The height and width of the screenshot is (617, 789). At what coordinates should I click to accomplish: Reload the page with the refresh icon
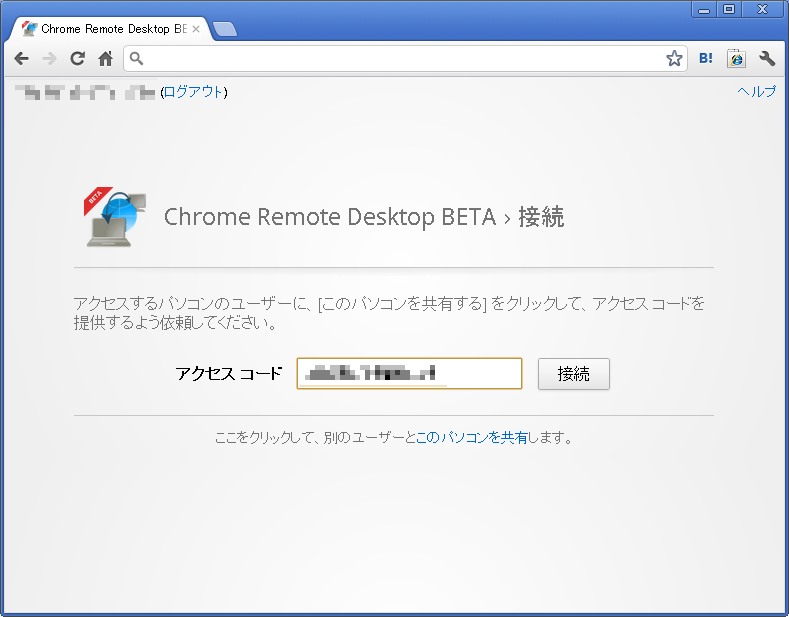pyautogui.click(x=77, y=59)
